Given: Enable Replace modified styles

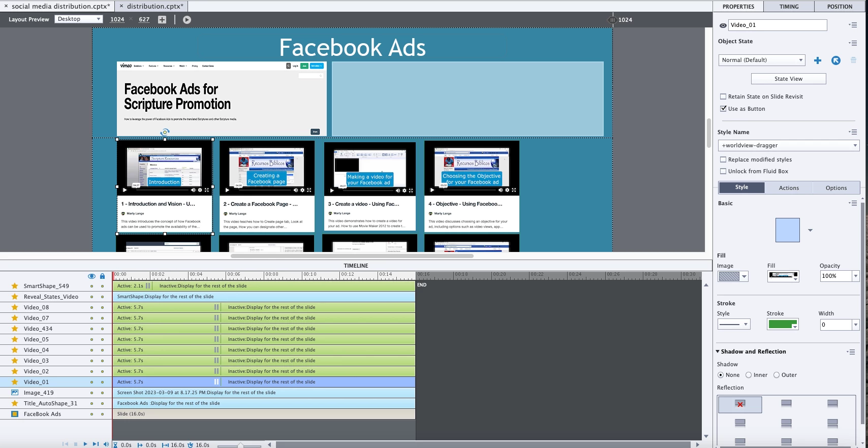Looking at the screenshot, I should click(x=723, y=159).
